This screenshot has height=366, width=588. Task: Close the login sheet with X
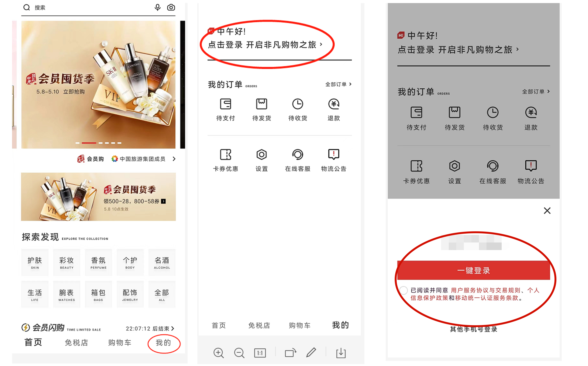547,211
